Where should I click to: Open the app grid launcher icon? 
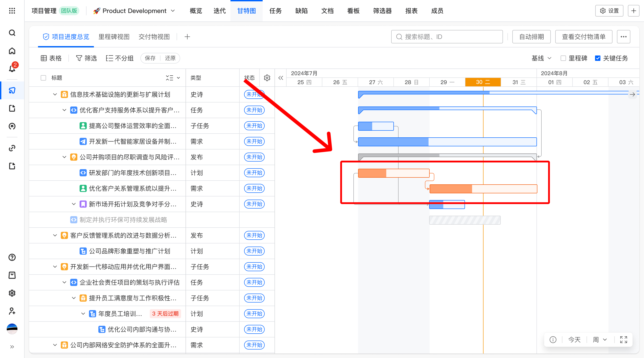12,11
